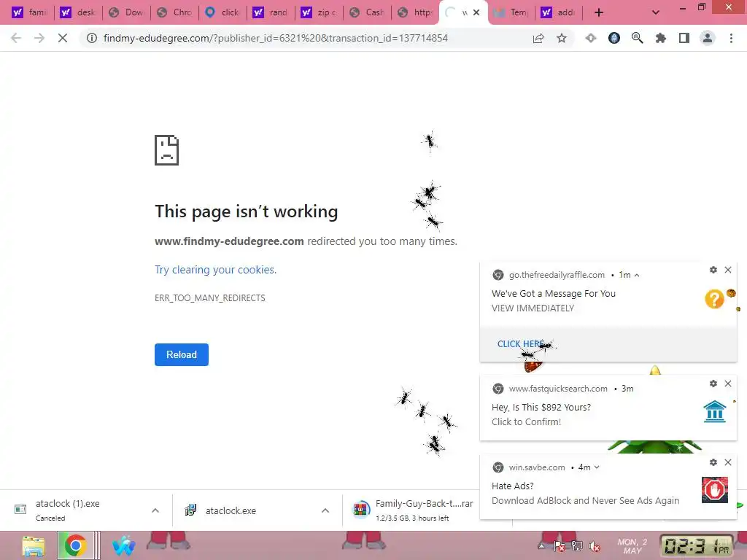Click the Action Center flag tray icon
This screenshot has width=747, height=560.
coord(560,546)
